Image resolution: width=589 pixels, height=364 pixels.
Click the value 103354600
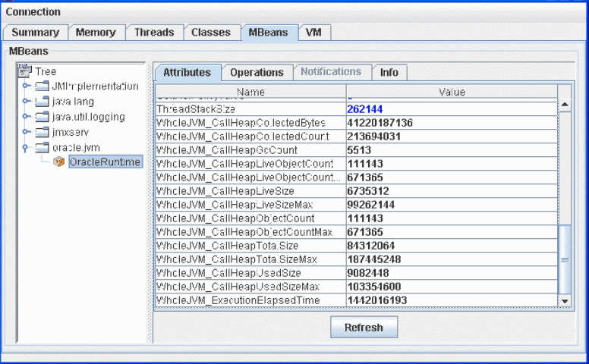point(373,287)
